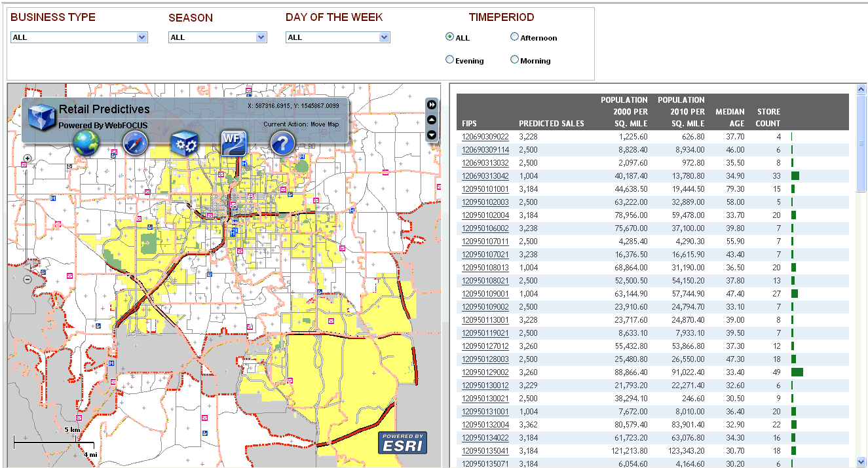Open FIPS link 120950132004
868x468 pixels.
(485, 425)
